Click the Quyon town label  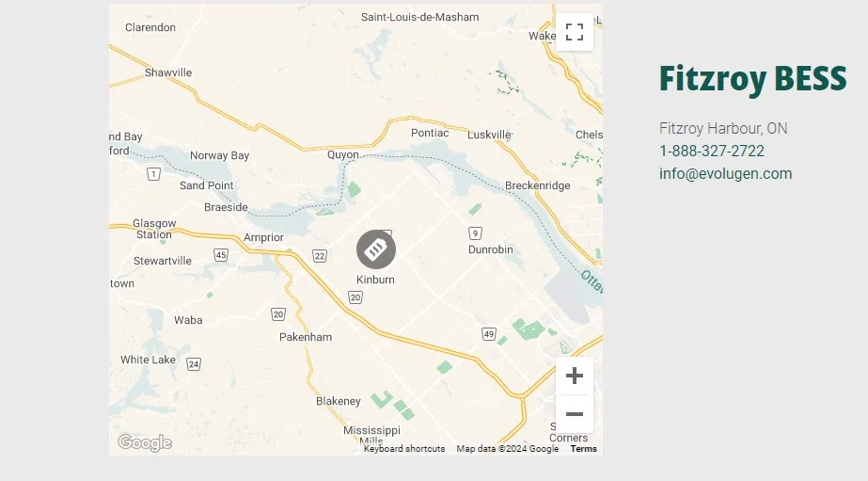click(343, 154)
